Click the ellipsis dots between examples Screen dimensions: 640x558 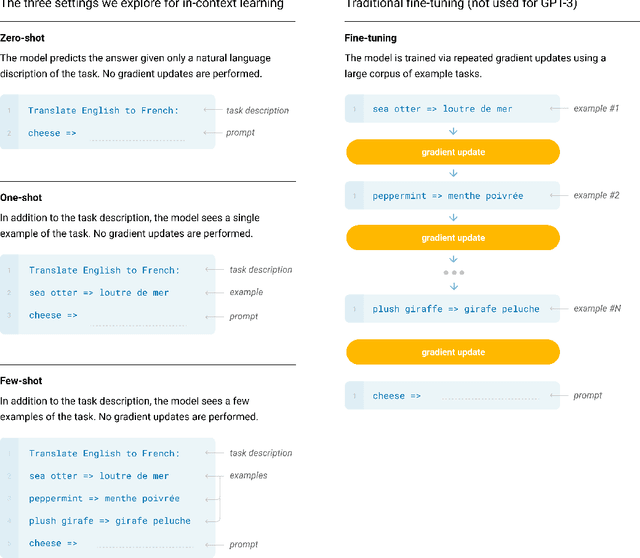pyautogui.click(x=453, y=272)
